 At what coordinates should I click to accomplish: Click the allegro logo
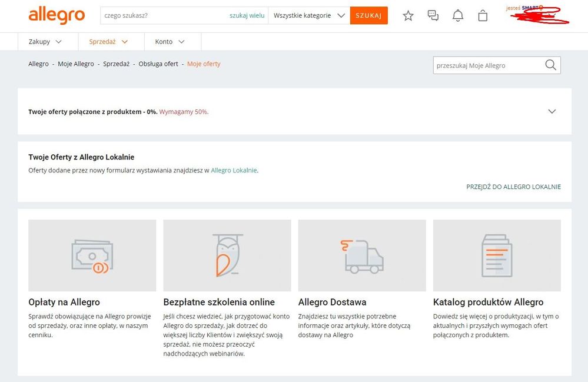(57, 15)
